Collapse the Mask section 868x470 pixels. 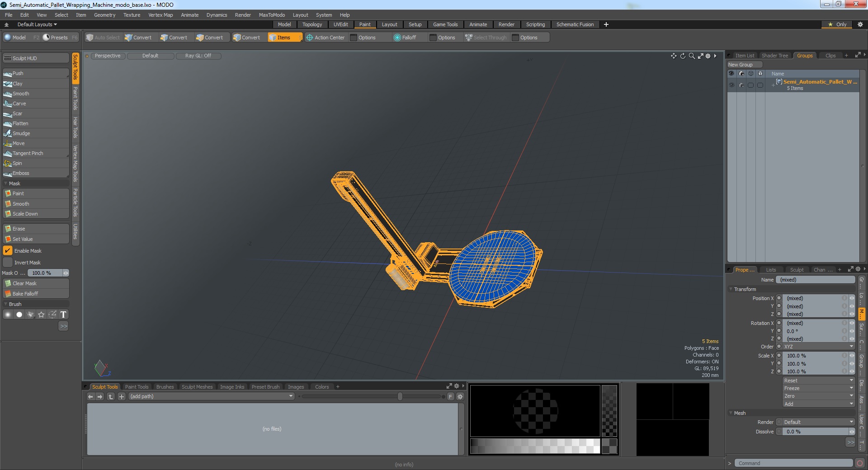(6, 183)
